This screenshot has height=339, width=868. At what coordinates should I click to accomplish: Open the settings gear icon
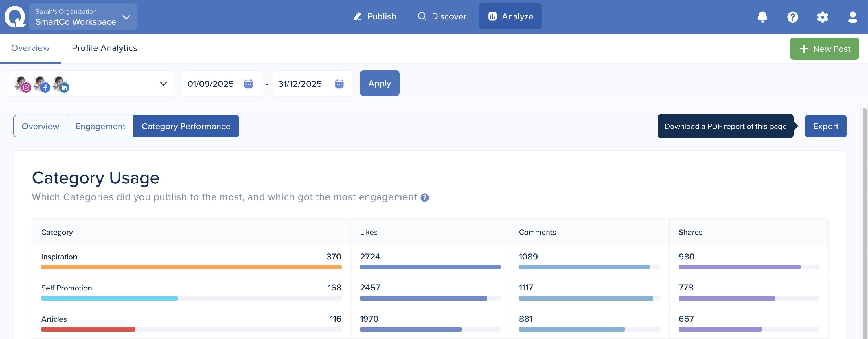click(822, 16)
